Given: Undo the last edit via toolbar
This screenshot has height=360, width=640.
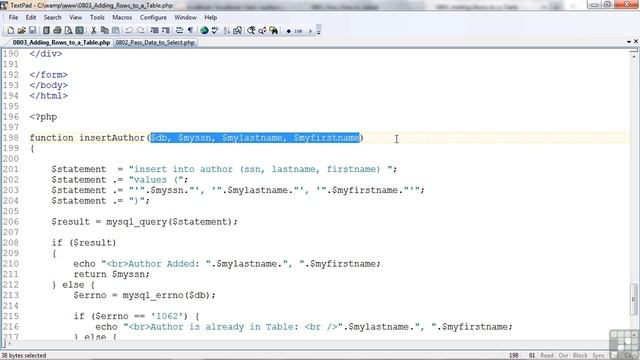Looking at the screenshot, I should pyautogui.click(x=129, y=31).
